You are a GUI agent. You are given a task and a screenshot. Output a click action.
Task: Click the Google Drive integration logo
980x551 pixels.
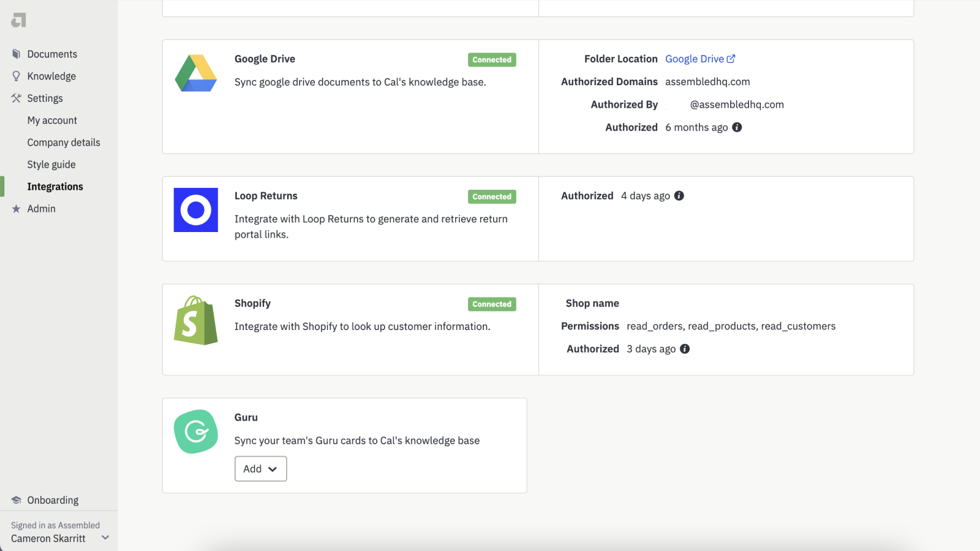(x=195, y=73)
